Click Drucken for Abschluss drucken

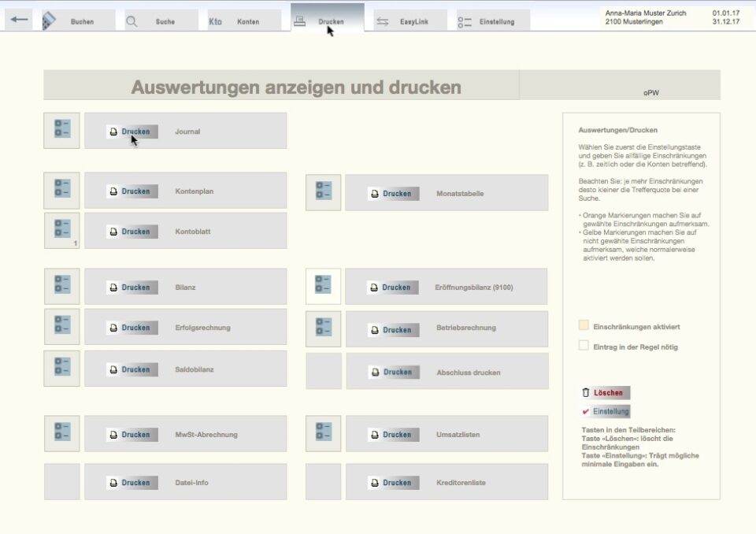pyautogui.click(x=394, y=372)
